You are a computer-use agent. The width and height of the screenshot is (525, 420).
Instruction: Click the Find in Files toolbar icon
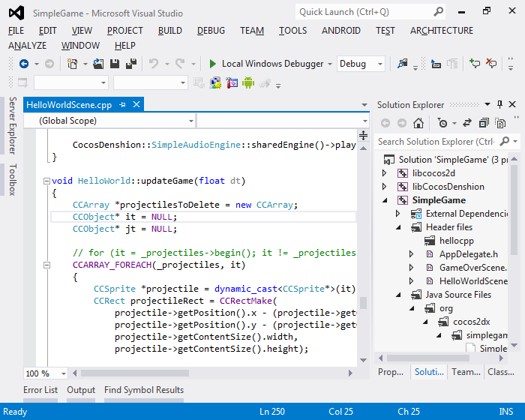(x=402, y=64)
